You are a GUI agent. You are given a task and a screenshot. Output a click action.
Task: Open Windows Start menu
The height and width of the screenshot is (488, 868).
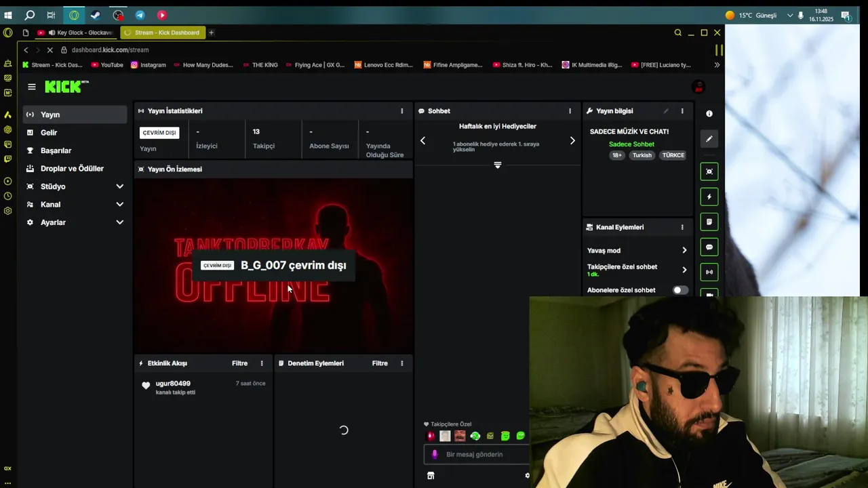[x=8, y=15]
